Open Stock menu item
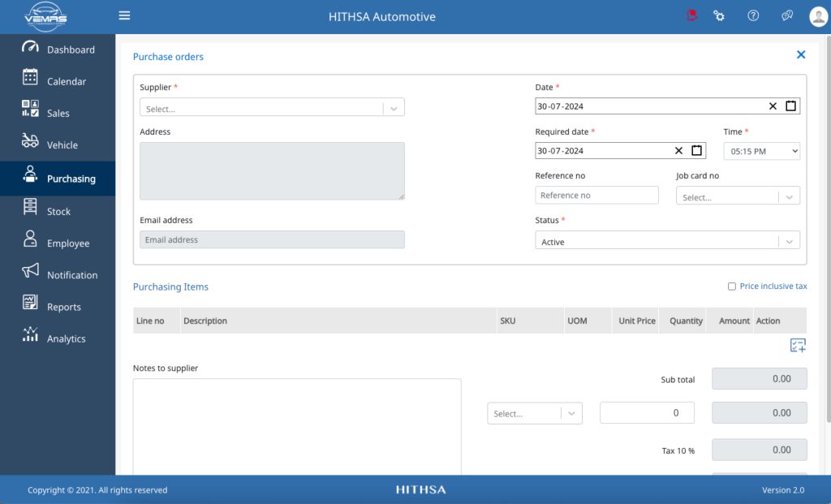This screenshot has width=831, height=504. tap(58, 212)
